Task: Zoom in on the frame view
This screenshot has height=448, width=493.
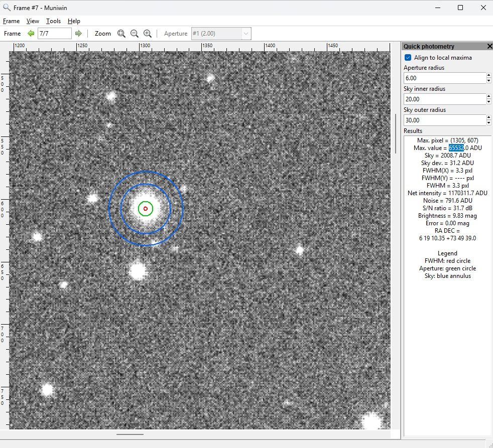Action: [x=148, y=33]
